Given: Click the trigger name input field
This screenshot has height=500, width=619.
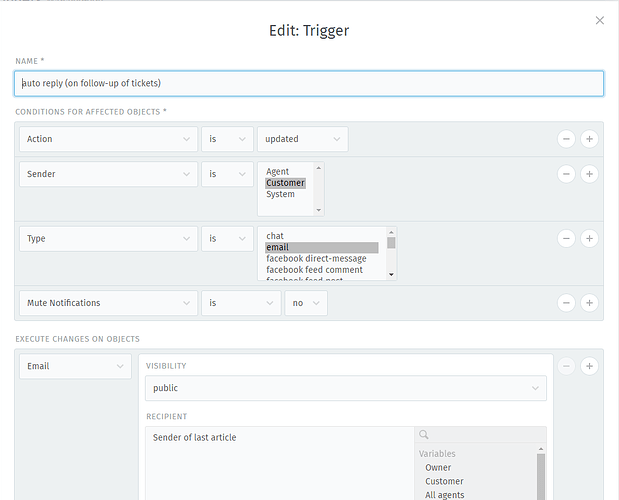Looking at the screenshot, I should (x=309, y=83).
